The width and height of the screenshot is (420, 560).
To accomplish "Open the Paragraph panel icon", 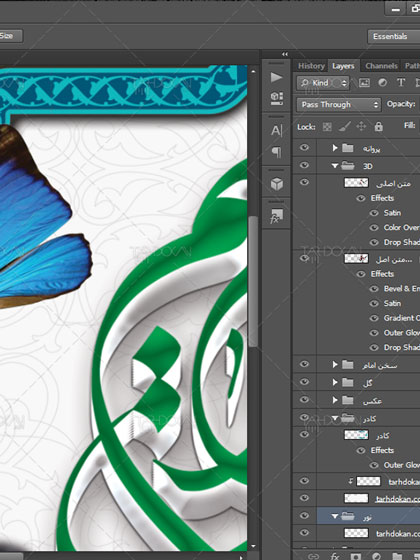I will coord(276,152).
